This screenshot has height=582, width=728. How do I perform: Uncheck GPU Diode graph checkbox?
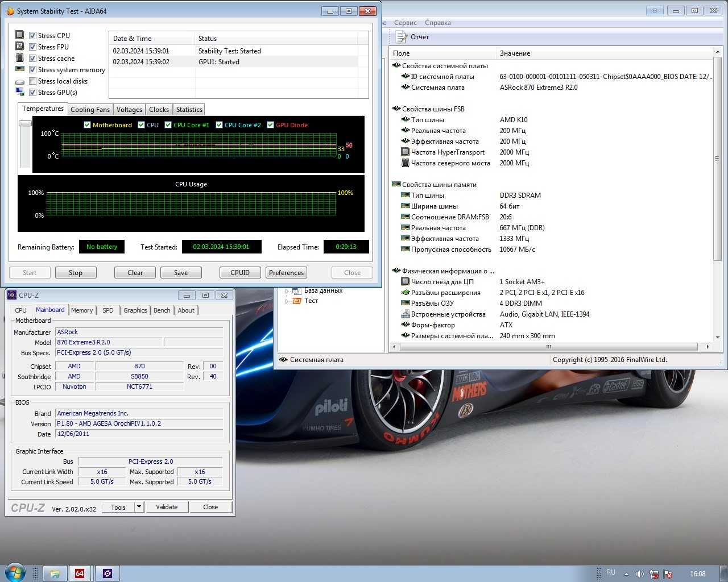(x=270, y=124)
